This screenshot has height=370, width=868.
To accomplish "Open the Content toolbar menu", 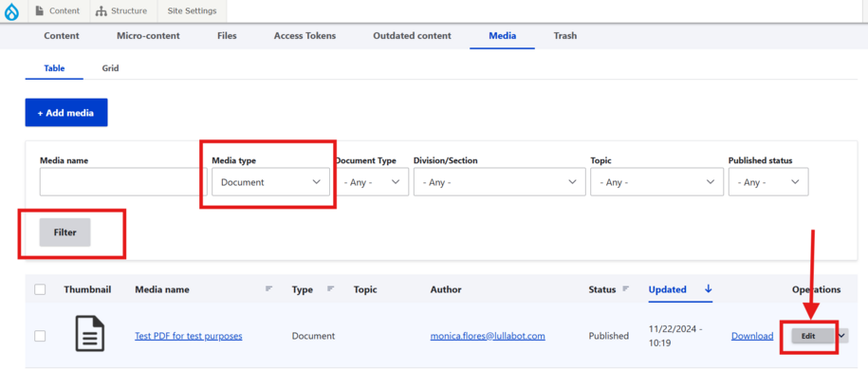I will click(57, 10).
